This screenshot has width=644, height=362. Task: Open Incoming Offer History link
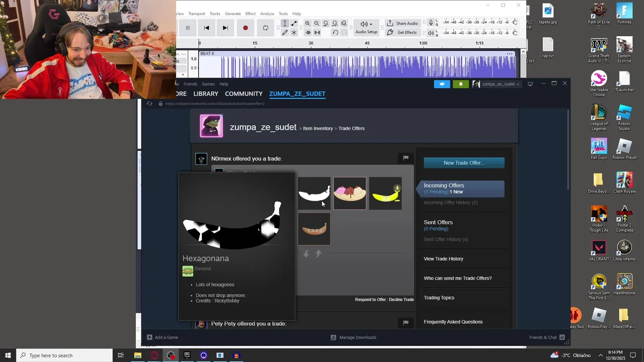tap(450, 203)
